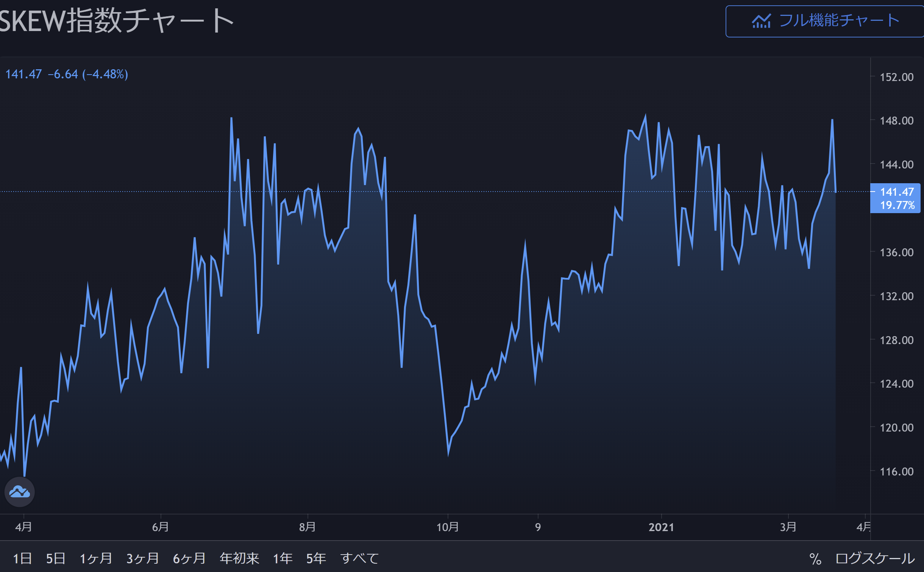Switch to 1ヶ月 range

(96, 558)
